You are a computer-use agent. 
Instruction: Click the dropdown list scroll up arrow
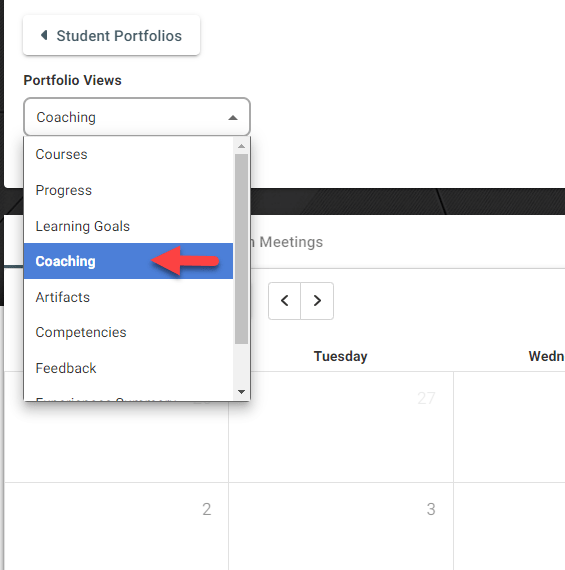(241, 146)
